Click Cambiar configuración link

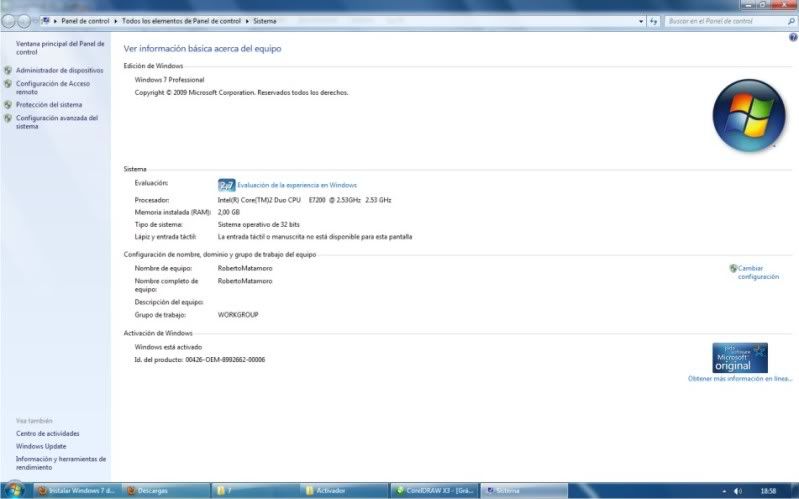(758, 272)
